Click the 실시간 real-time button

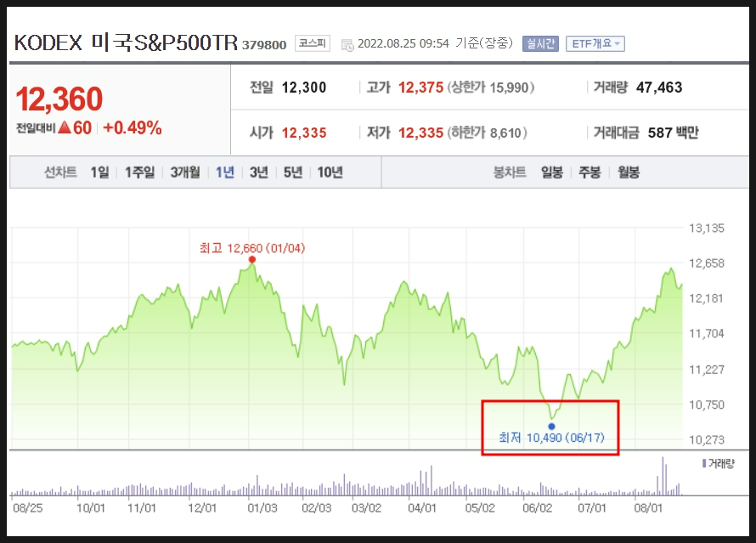(540, 44)
